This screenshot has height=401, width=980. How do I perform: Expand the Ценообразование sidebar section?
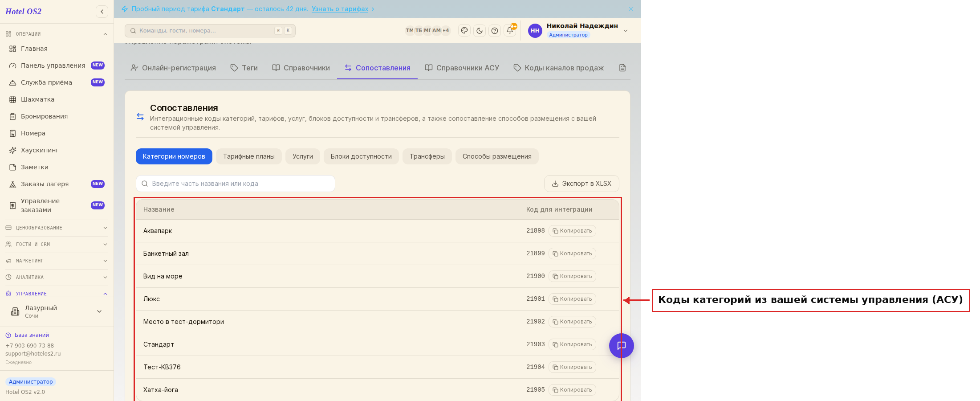pos(57,228)
